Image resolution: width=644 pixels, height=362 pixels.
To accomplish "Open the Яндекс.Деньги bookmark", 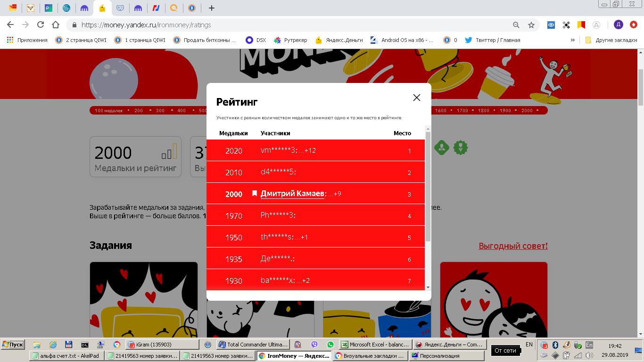I will pos(339,40).
